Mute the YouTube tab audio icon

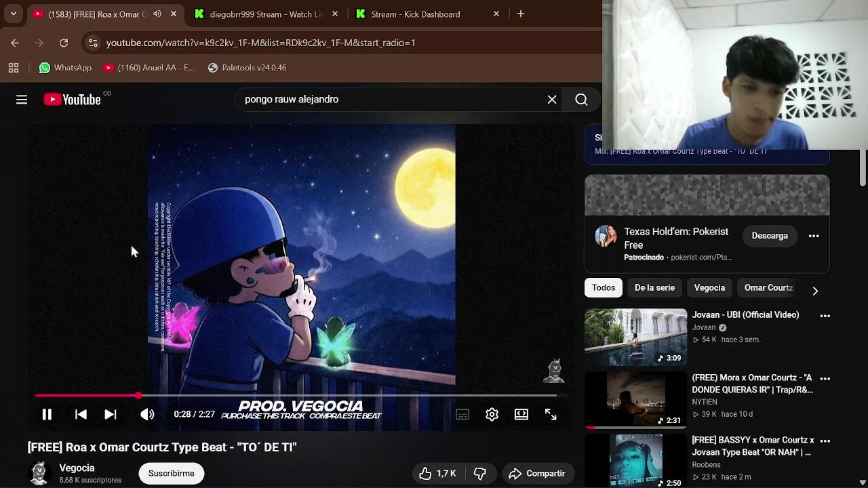coord(157,14)
